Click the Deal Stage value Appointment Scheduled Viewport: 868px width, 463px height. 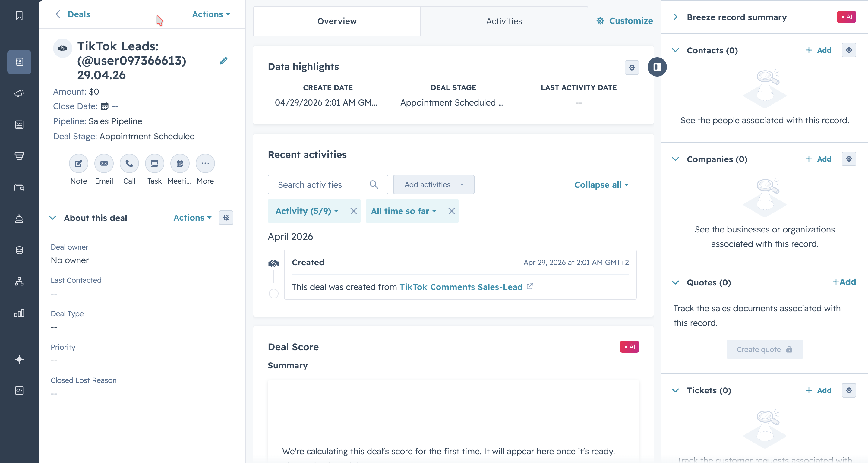coord(147,136)
